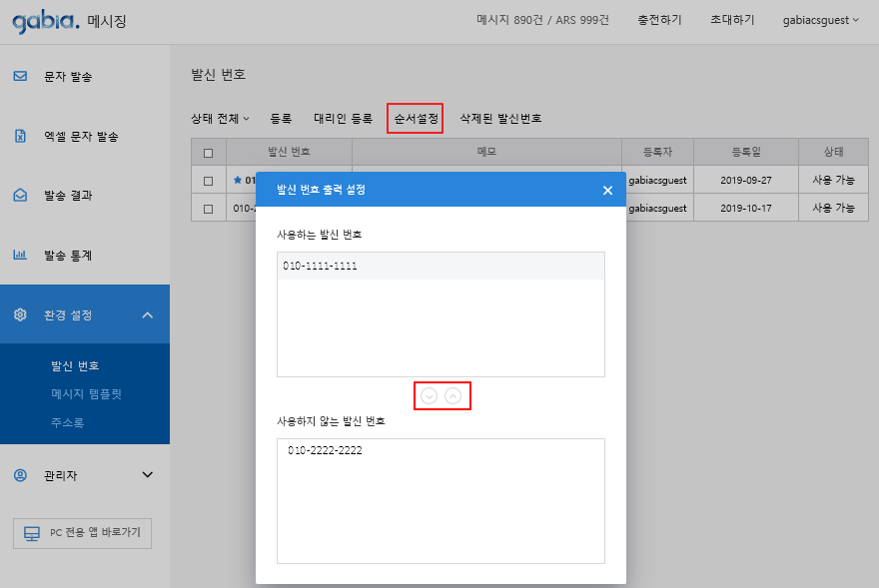Open the gabiacsguest account dropdown
The width and height of the screenshot is (879, 588).
(x=820, y=20)
